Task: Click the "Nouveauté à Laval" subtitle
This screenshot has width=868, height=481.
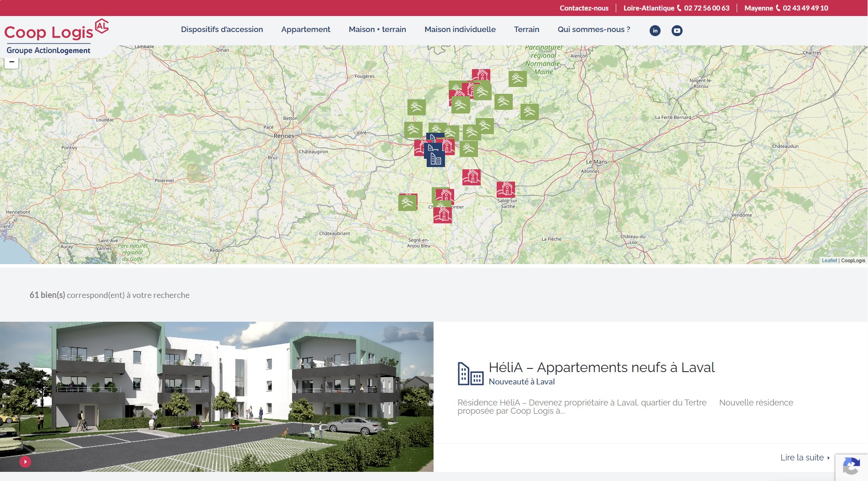Action: coord(521,382)
